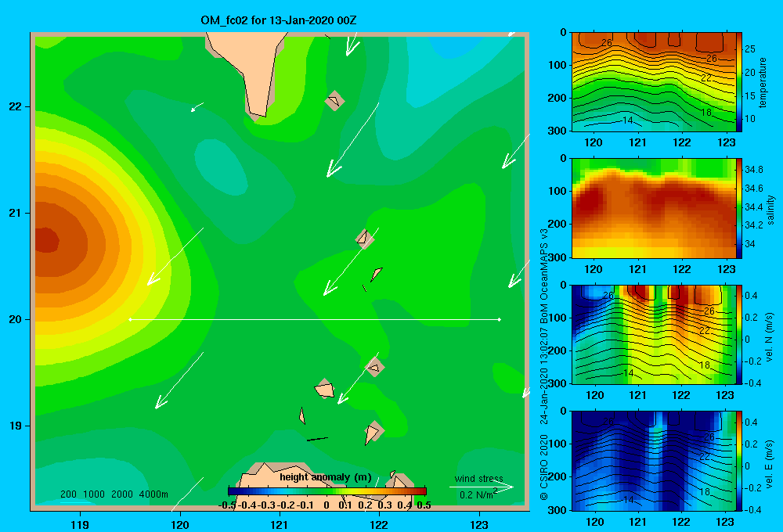783x532 pixels.
Task: Open the temperature depth section plot
Action: click(x=654, y=82)
